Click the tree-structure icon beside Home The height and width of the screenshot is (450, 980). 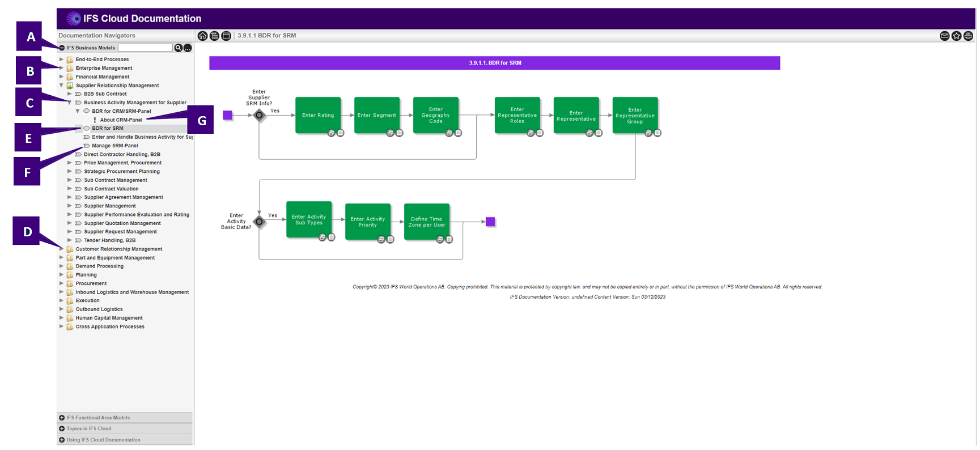click(214, 36)
